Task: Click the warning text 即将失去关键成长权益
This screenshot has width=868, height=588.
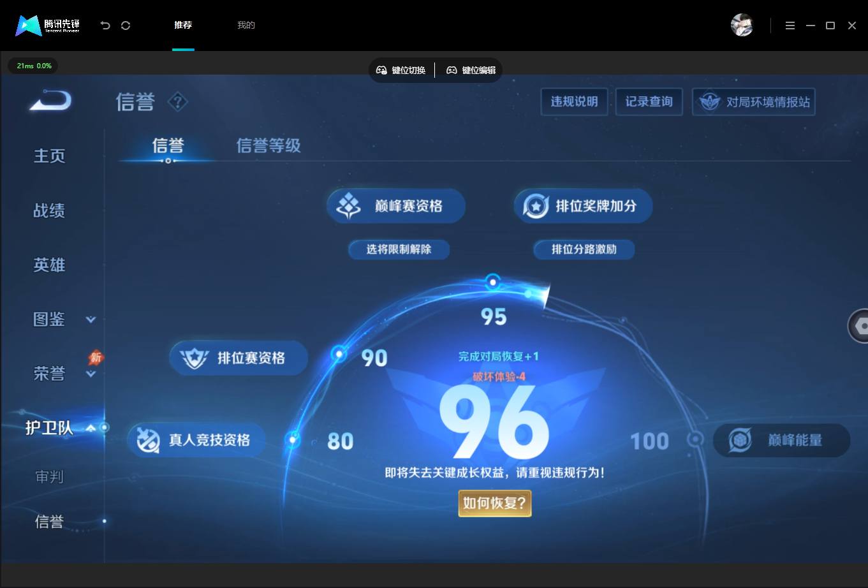Action: click(495, 473)
